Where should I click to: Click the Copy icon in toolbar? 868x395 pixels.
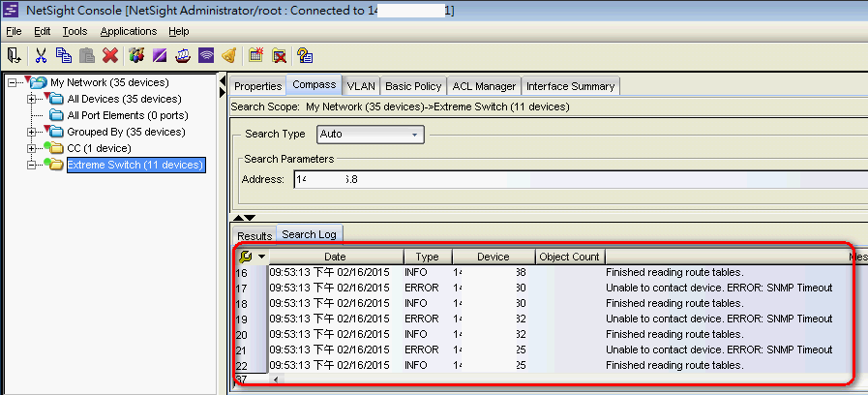(64, 55)
